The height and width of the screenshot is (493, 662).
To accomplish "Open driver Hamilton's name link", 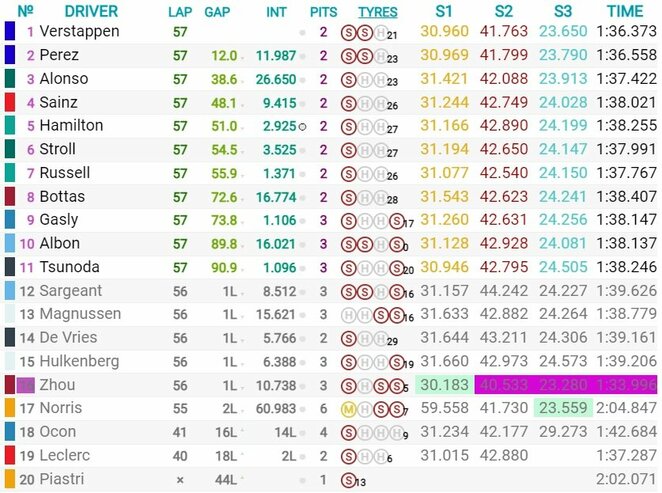I will [72, 126].
